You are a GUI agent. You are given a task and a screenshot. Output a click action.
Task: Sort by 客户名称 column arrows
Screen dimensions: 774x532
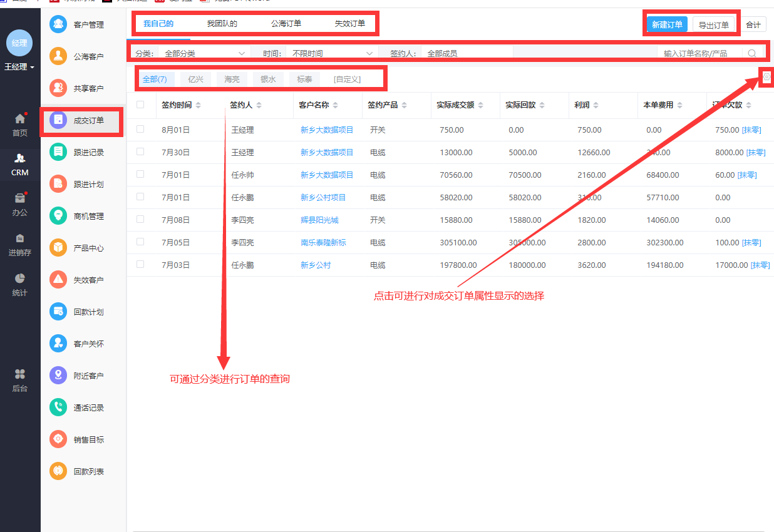(x=335, y=105)
